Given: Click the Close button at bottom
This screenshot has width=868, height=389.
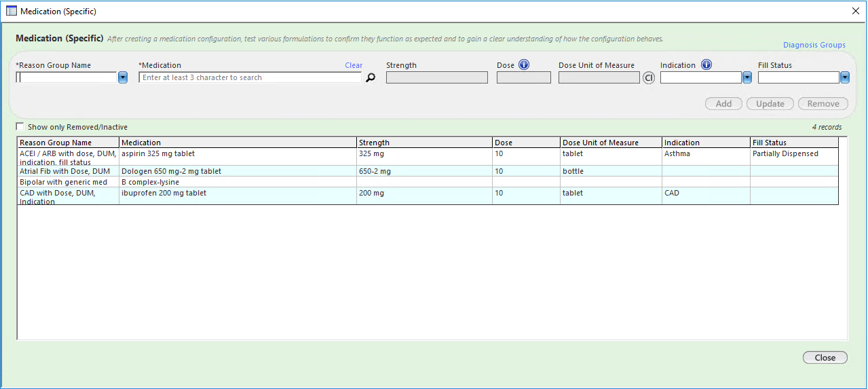Looking at the screenshot, I should 825,358.
